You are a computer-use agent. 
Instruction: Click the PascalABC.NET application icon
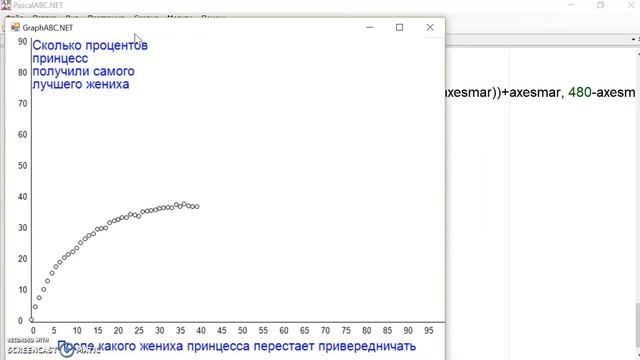click(6, 5)
